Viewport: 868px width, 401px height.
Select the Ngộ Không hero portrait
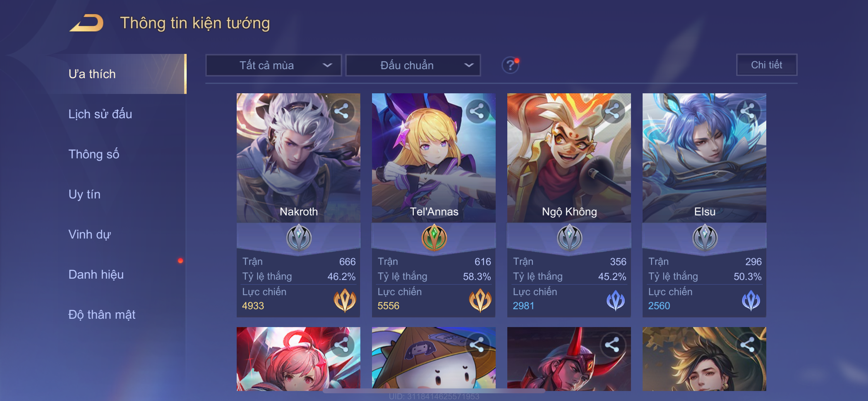(569, 158)
